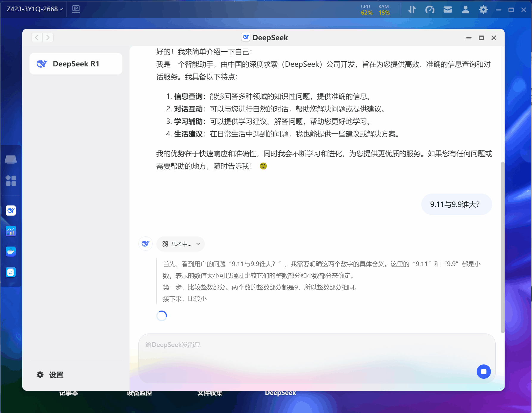
Task: Click the CPU 62% usage indicator
Action: (366, 10)
